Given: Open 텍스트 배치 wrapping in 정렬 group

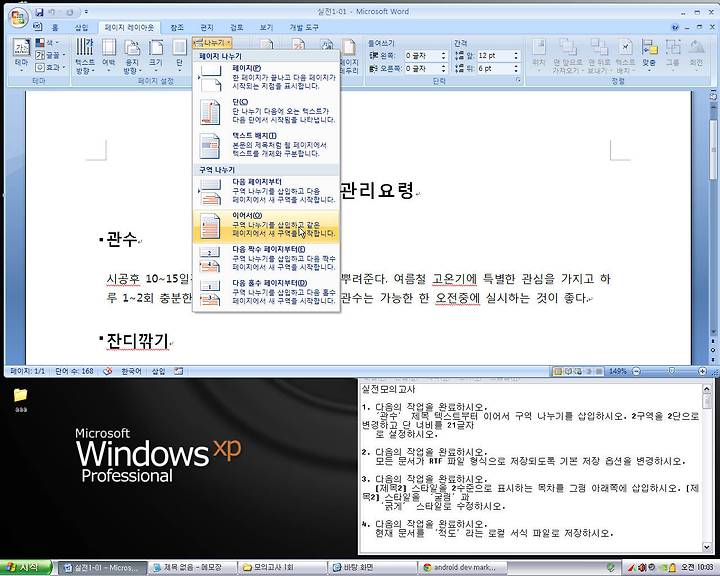Looking at the screenshot, I should 625,56.
